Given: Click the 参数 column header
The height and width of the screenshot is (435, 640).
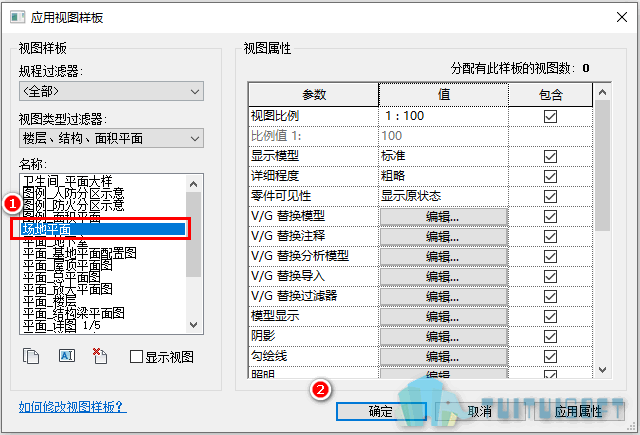Looking at the screenshot, I should (x=313, y=95).
